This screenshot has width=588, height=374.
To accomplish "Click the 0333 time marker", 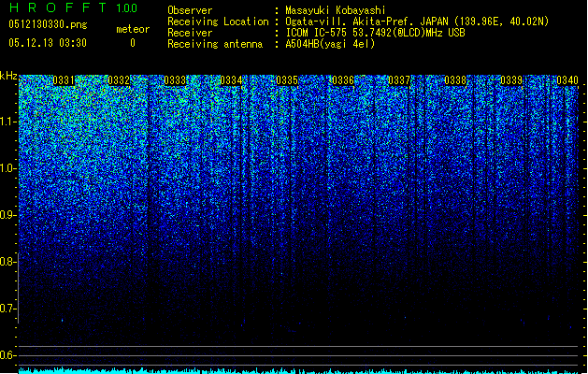I will 175,80.
